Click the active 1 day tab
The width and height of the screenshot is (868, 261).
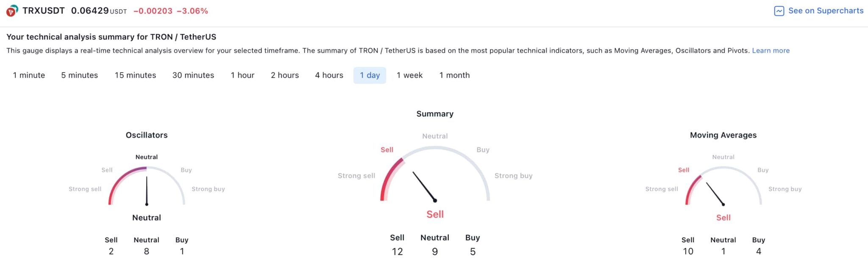pos(370,75)
